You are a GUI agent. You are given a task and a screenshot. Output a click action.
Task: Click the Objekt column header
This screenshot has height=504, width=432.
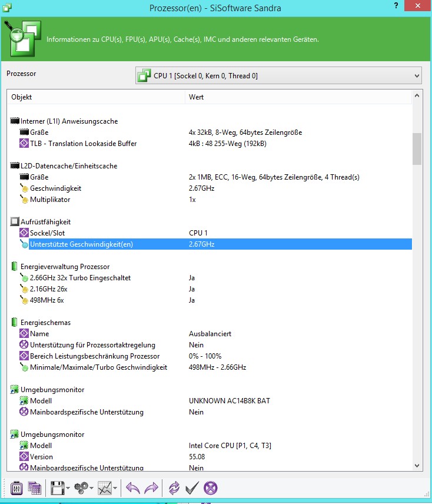(96, 97)
